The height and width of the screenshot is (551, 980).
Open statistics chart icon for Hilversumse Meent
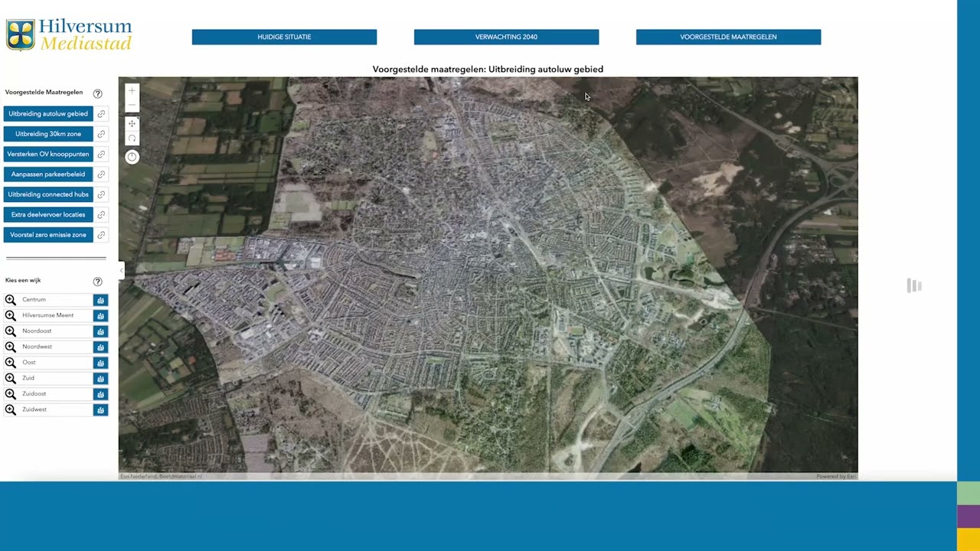click(100, 315)
